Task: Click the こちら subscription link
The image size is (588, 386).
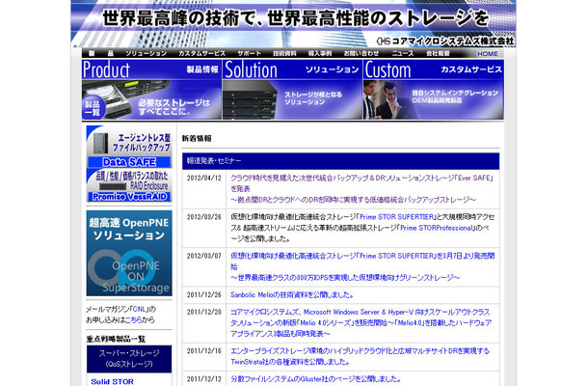Action: [133, 320]
